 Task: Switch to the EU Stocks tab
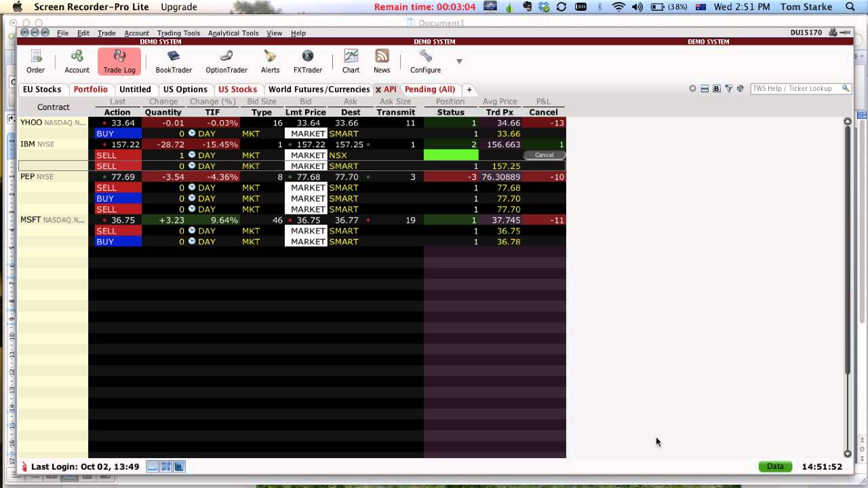point(42,89)
